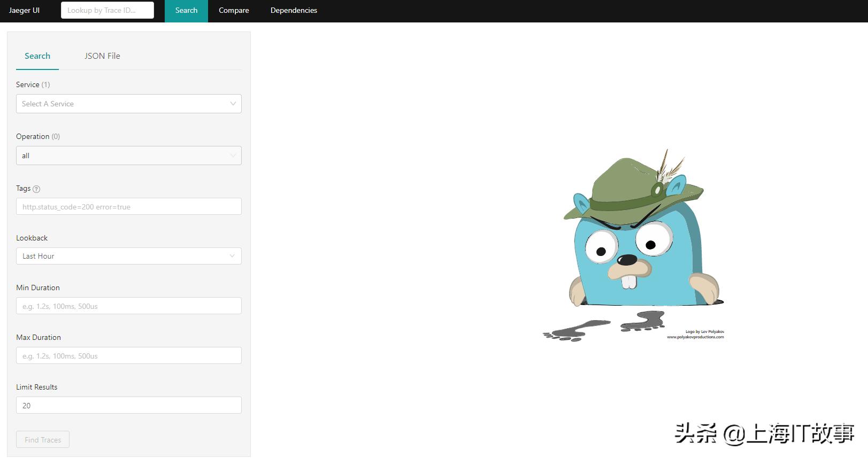868x458 pixels.
Task: Open the Select A Service dropdown
Action: (129, 104)
